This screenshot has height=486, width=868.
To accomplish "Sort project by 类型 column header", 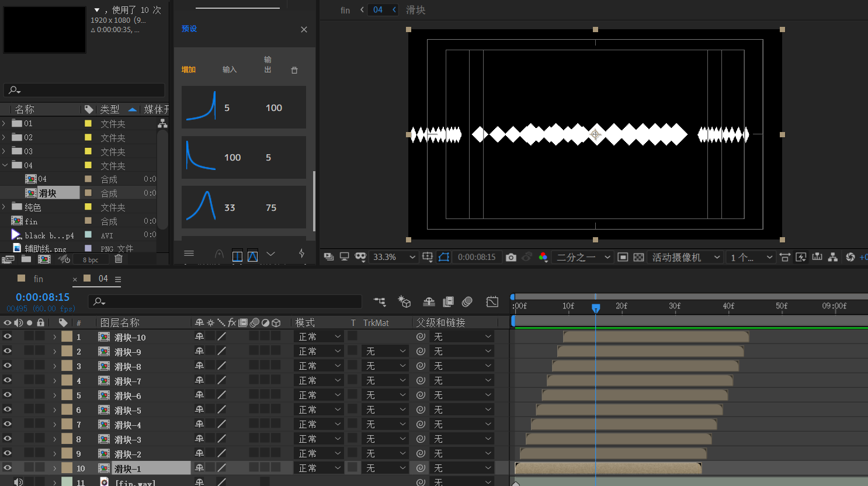I will pyautogui.click(x=110, y=109).
